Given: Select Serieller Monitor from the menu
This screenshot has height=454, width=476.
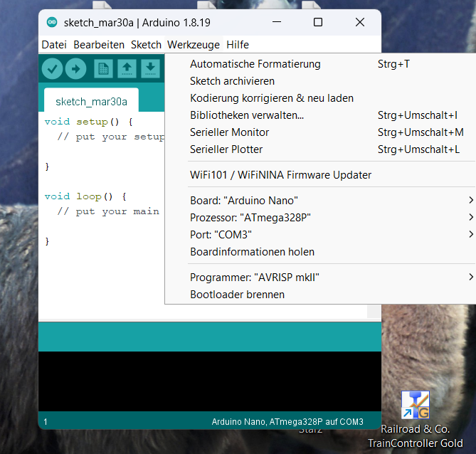Looking at the screenshot, I should [230, 132].
